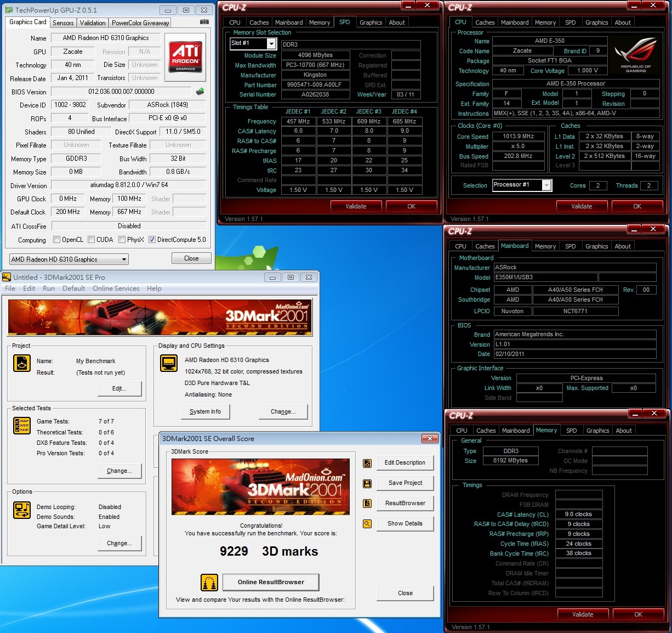Click Close in the Overall Score dialog
This screenshot has height=633, width=672.
pos(405,593)
